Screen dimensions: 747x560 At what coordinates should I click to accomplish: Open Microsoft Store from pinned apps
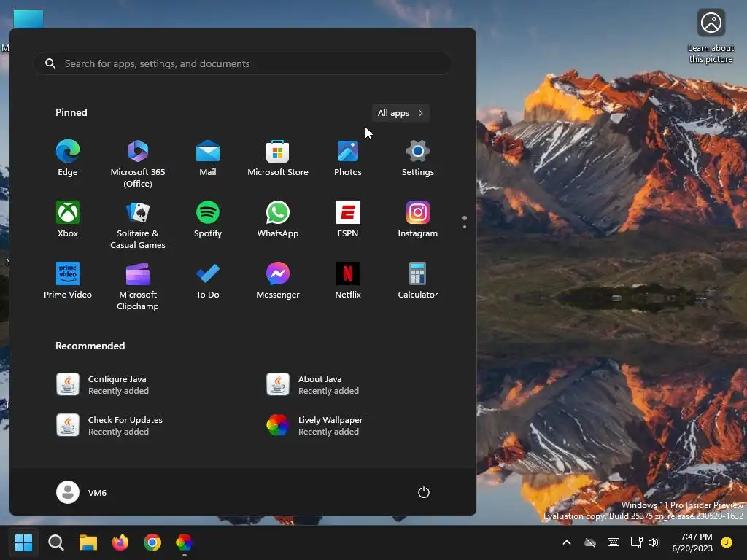[x=278, y=158]
